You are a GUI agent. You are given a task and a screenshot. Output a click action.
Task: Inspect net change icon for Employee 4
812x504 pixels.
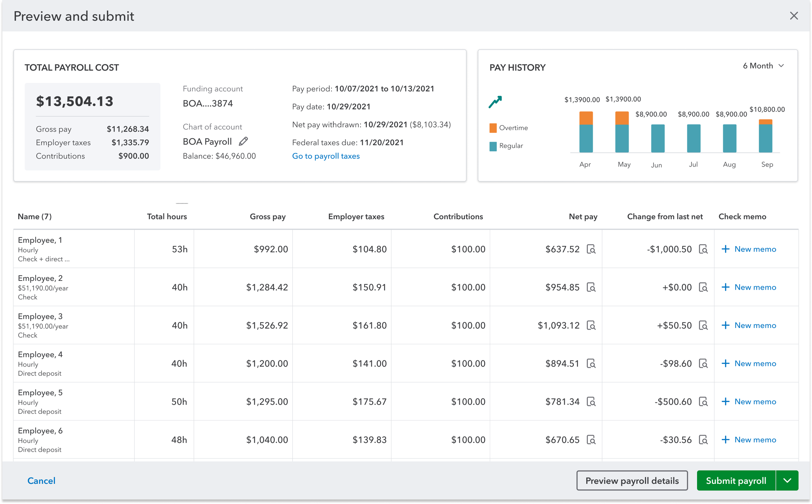[x=703, y=364]
